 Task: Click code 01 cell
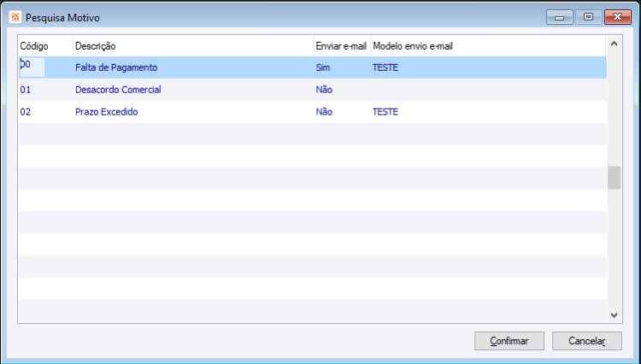click(26, 90)
